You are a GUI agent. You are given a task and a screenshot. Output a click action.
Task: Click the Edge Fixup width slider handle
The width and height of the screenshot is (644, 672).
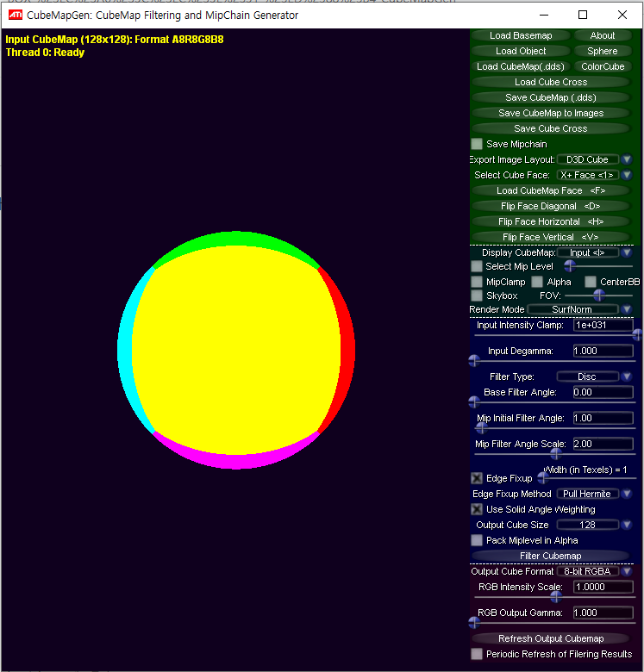coord(543,477)
